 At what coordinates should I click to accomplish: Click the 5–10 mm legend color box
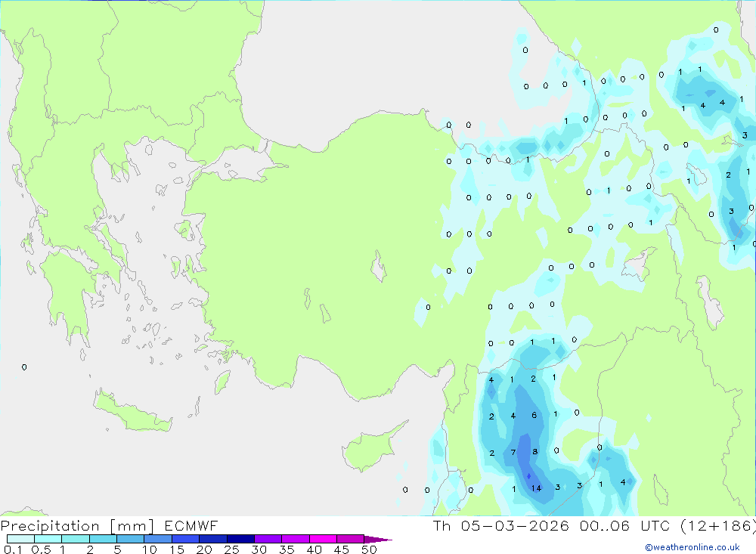[x=130, y=539]
